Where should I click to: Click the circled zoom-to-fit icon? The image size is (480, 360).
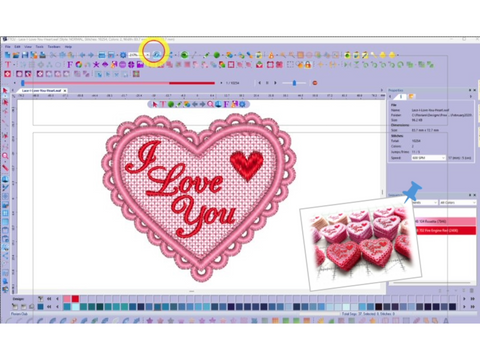[x=157, y=54]
